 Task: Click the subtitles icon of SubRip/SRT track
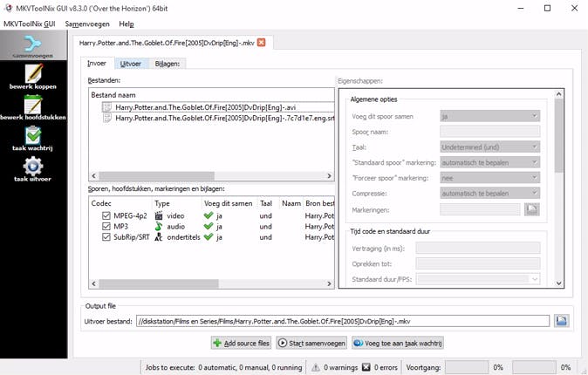pyautogui.click(x=159, y=237)
